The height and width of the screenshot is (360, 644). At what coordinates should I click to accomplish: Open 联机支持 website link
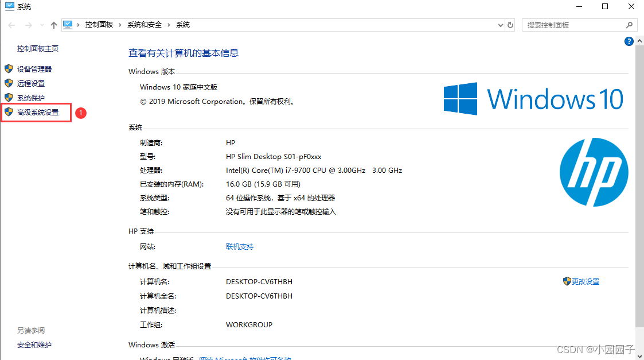tap(240, 246)
